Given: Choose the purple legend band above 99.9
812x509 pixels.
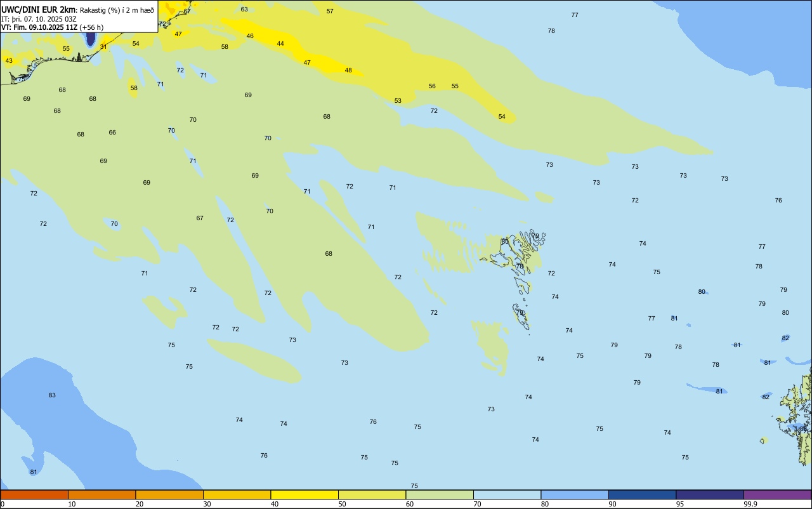Looking at the screenshot, I should pyautogui.click(x=777, y=494).
